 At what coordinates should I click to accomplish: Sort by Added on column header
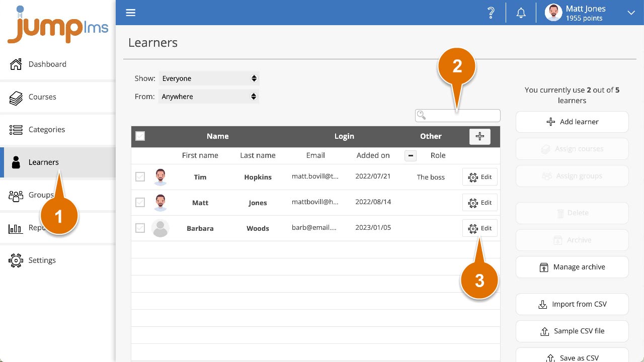373,155
